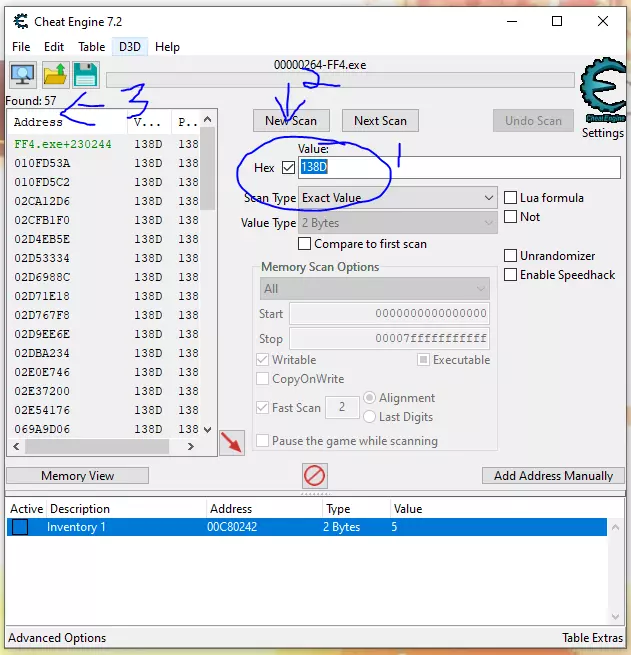Open Settings under the logo
This screenshot has height=655, width=631.
point(603,133)
